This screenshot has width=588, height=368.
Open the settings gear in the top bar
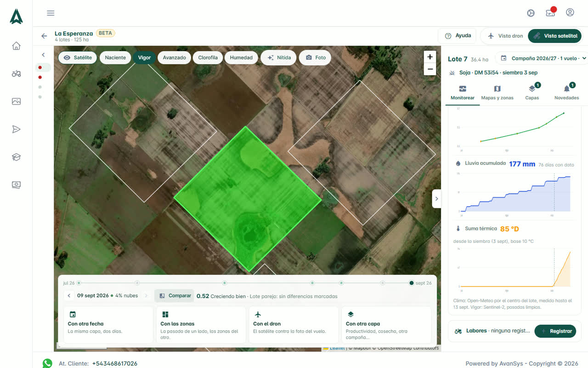pos(531,13)
